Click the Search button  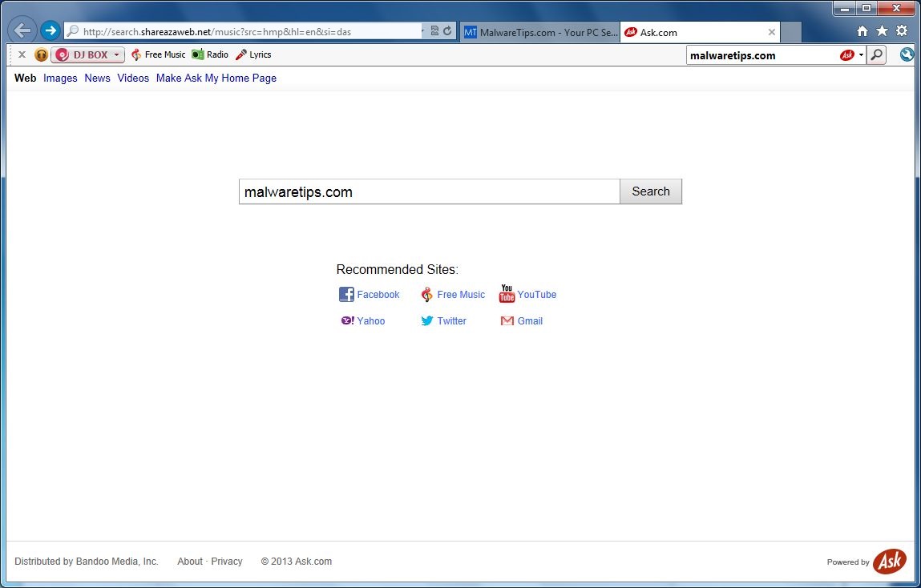[x=651, y=192]
